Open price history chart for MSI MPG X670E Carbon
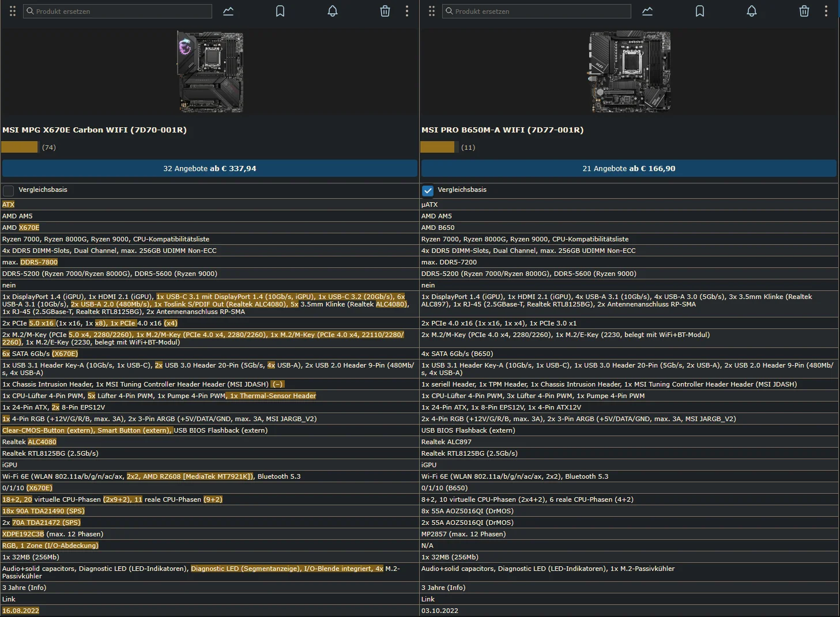 click(228, 11)
